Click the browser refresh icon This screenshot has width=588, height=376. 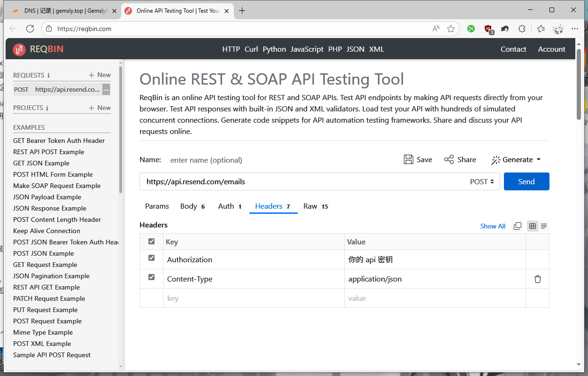(x=30, y=29)
